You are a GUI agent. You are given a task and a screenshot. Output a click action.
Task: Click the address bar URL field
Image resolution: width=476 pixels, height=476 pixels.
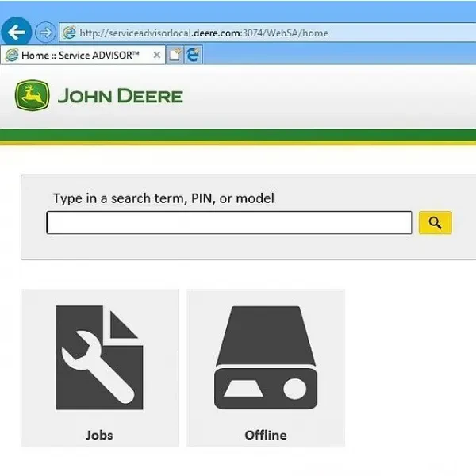click(x=267, y=33)
